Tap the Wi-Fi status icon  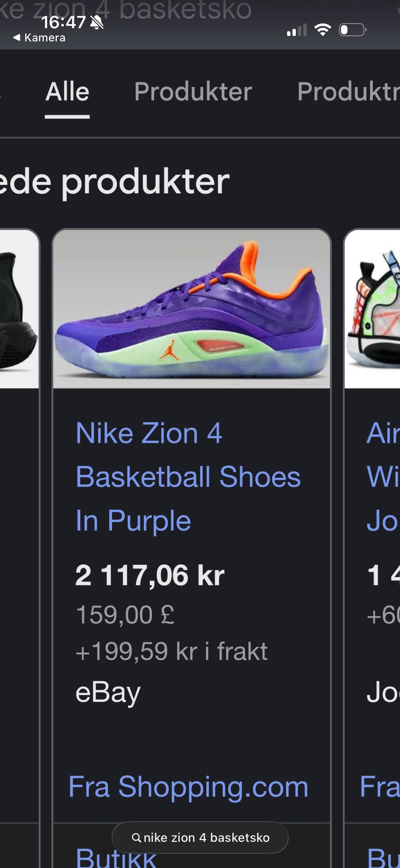tap(322, 30)
